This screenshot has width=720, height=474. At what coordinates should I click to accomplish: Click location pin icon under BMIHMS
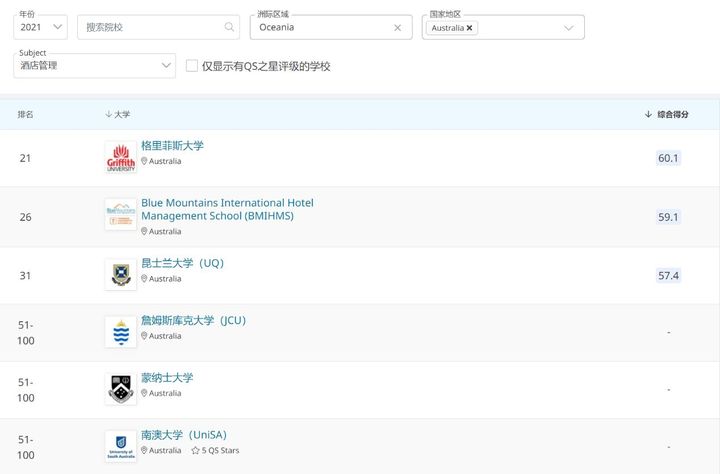tap(144, 231)
